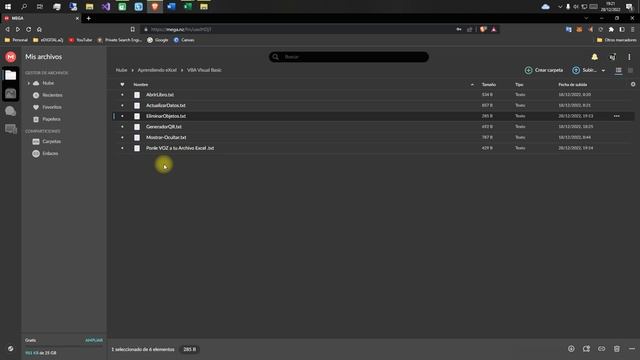The image size is (640, 360).
Task: Open shared Carpetas in sidebar
Action: coord(51,141)
